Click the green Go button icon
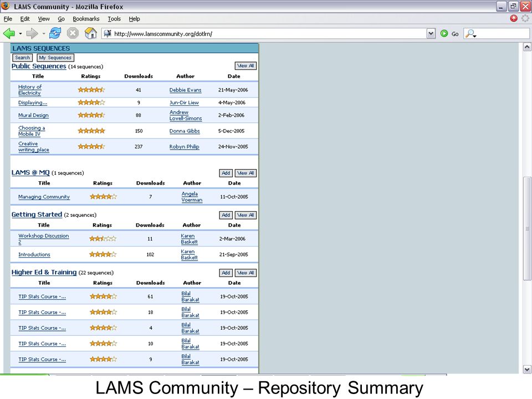 (444, 33)
